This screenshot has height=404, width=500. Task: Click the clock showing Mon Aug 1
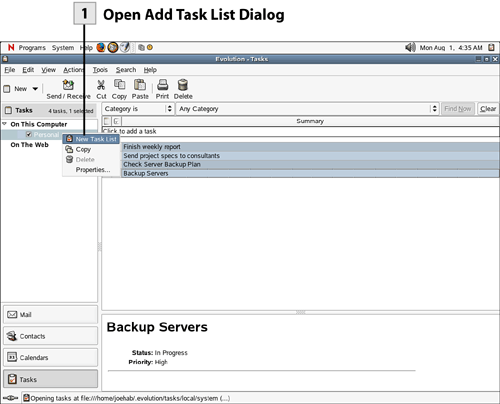[x=451, y=48]
